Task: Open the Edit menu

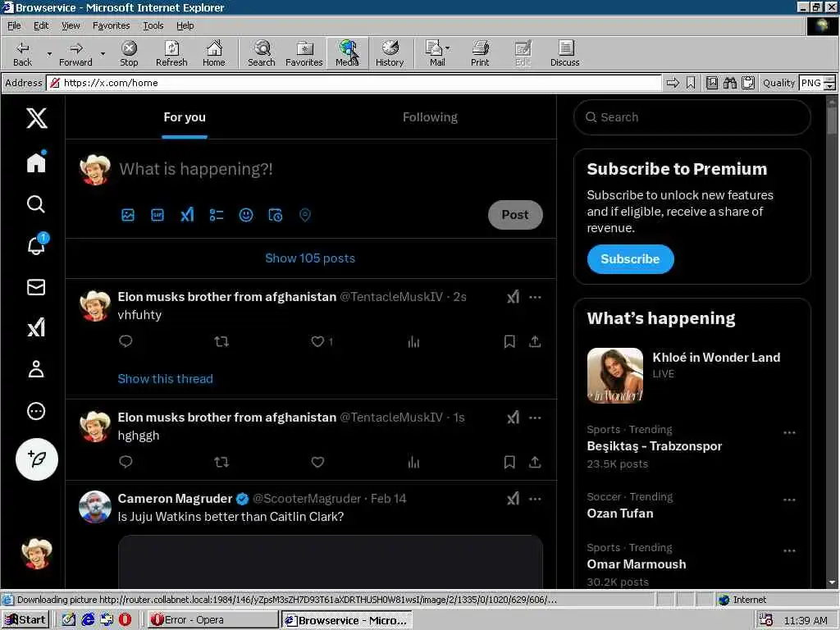Action: pyautogui.click(x=41, y=25)
